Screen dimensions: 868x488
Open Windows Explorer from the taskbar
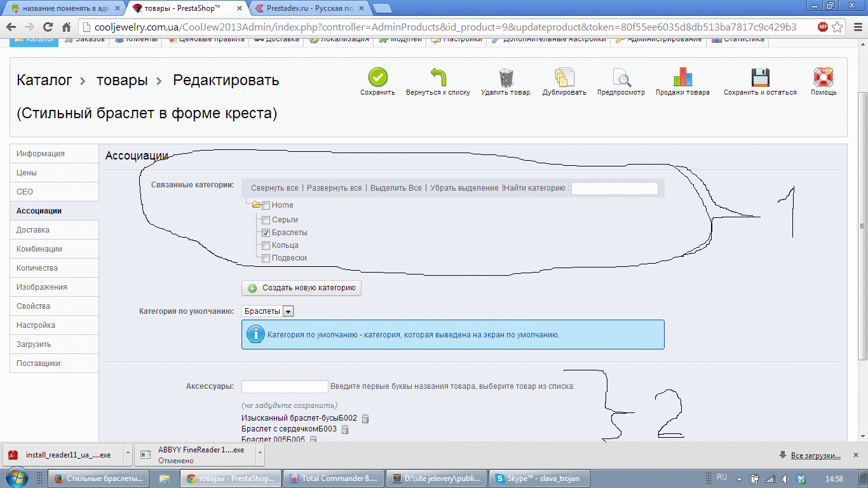165,478
